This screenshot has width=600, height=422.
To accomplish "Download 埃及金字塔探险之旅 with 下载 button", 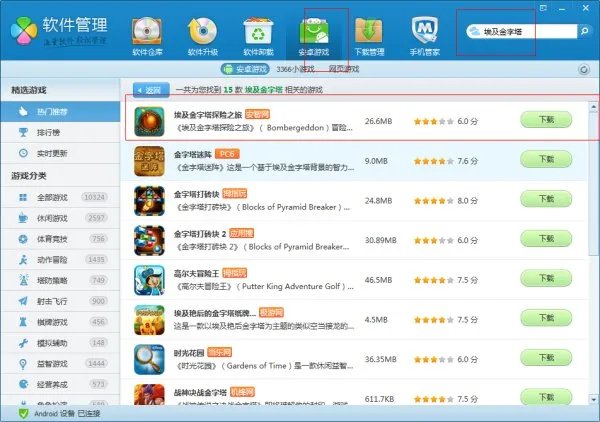I will [546, 120].
